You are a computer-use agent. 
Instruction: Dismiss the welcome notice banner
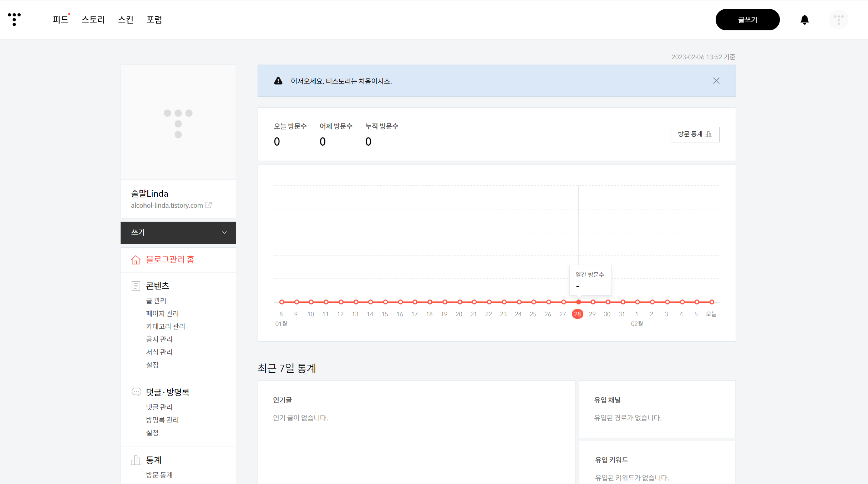click(716, 81)
